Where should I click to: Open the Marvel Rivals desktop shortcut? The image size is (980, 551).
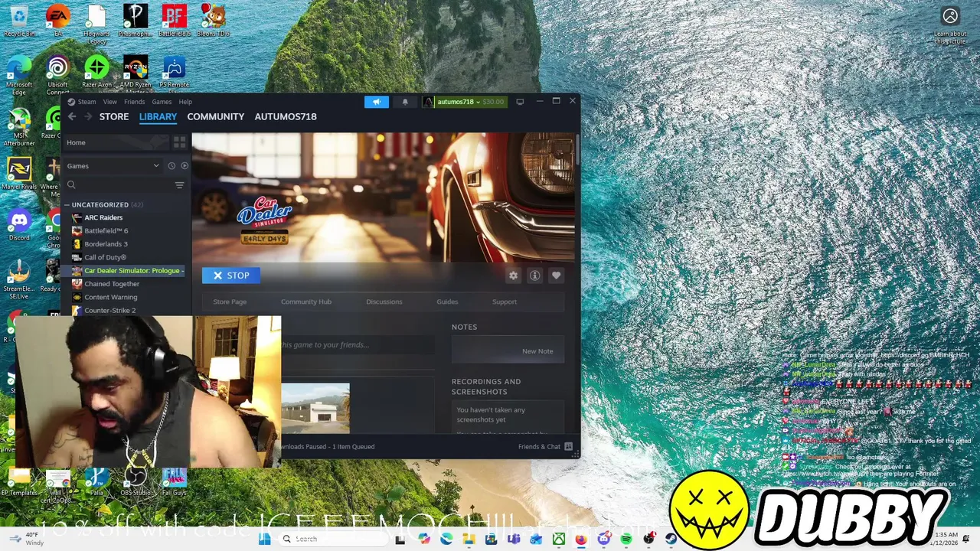coord(19,174)
